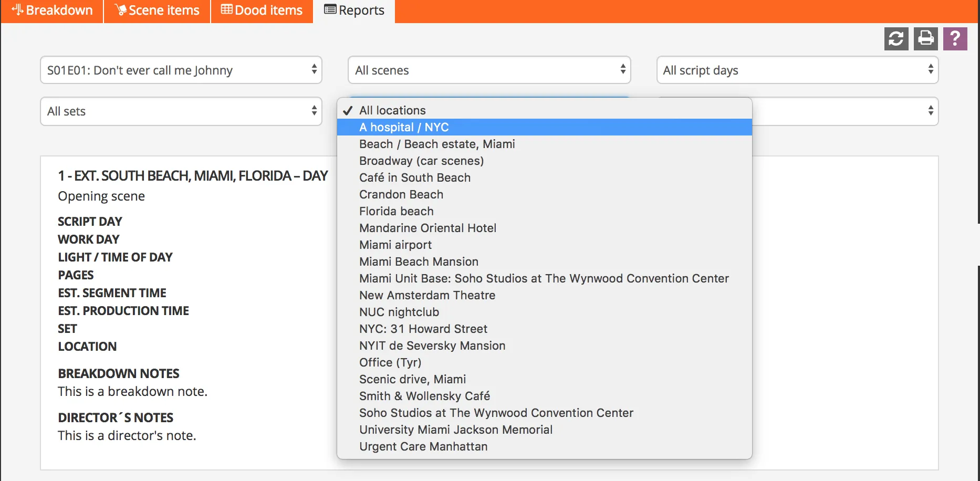
Task: Choose Florida beach option
Action: pyautogui.click(x=545, y=211)
